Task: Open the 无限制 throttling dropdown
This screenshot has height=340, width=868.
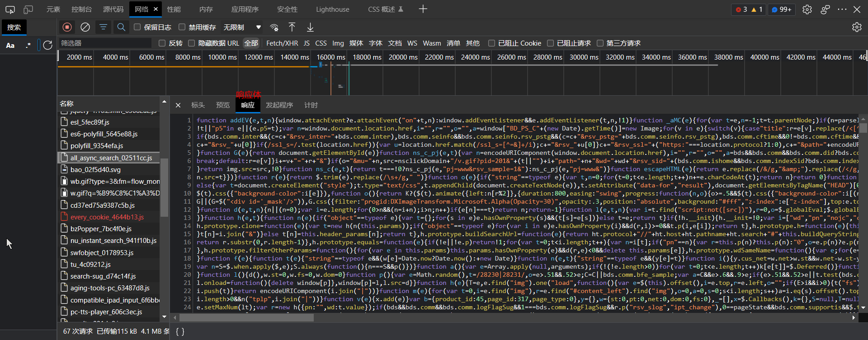Action: pos(242,27)
